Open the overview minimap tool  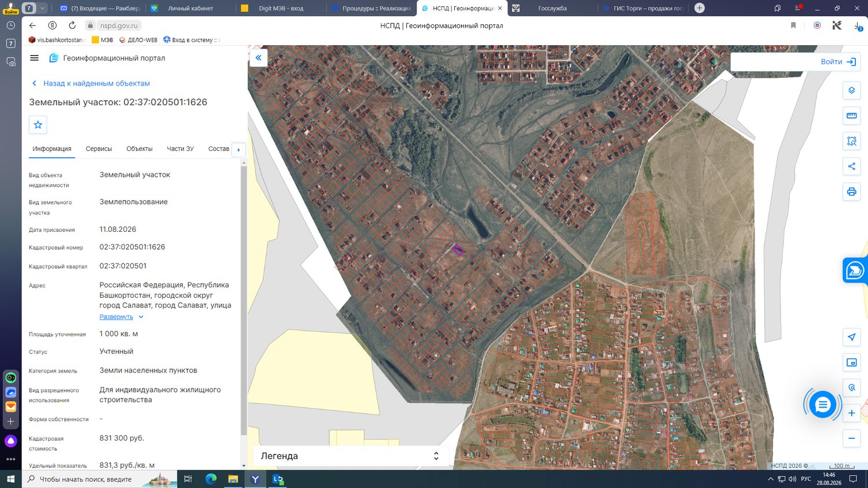tap(851, 363)
